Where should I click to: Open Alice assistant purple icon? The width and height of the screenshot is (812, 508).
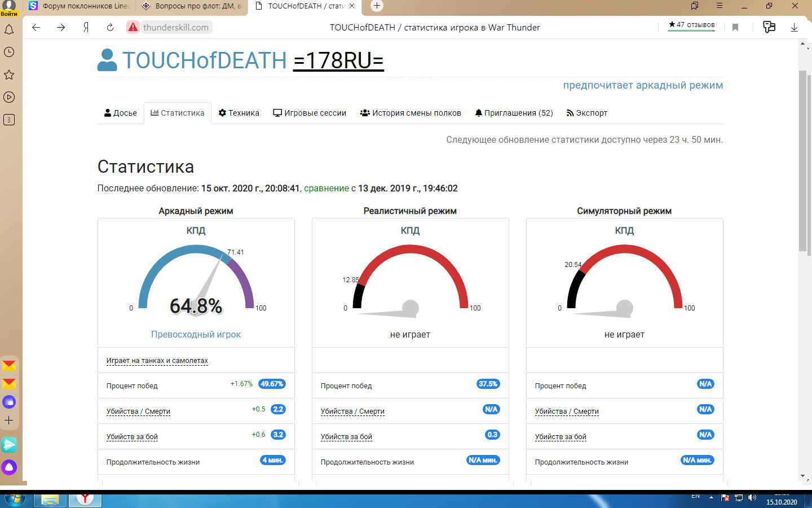click(x=9, y=467)
